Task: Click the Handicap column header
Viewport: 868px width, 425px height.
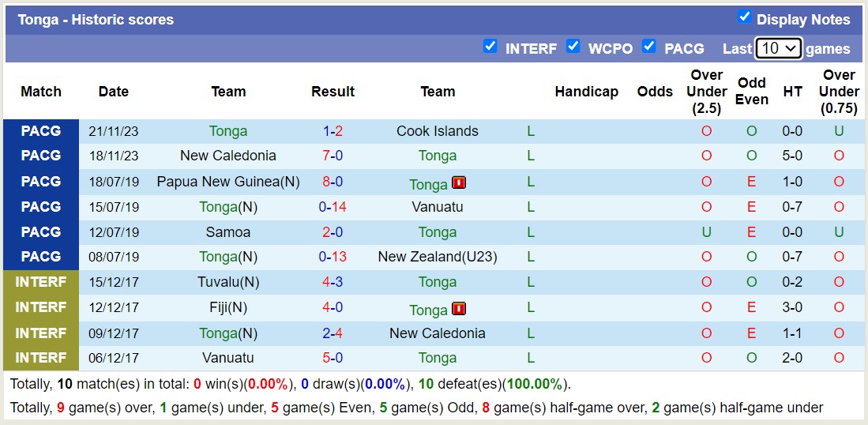Action: (586, 92)
